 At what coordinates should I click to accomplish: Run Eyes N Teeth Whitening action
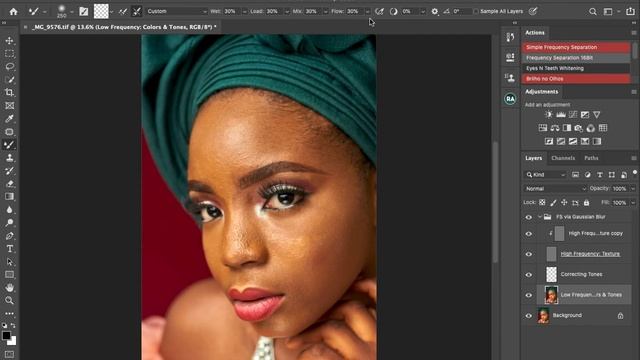576,68
